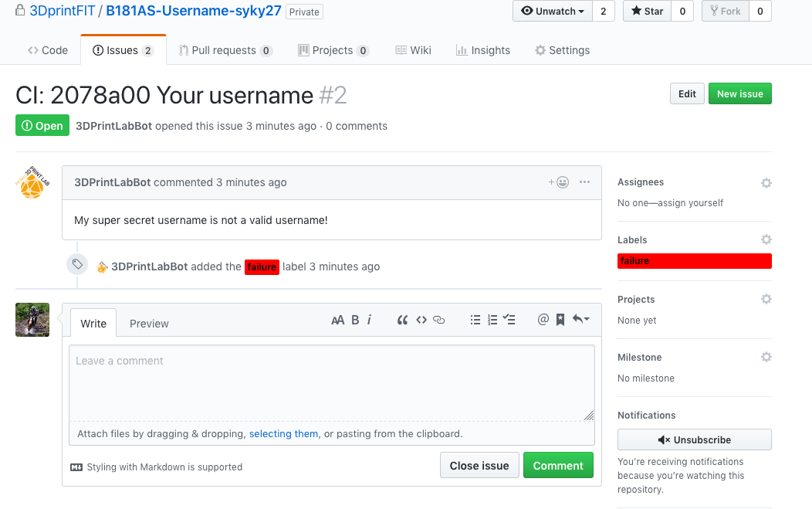Viewport: 812px width, 509px height.
Task: Open the Unwatch dropdown
Action: [553, 11]
